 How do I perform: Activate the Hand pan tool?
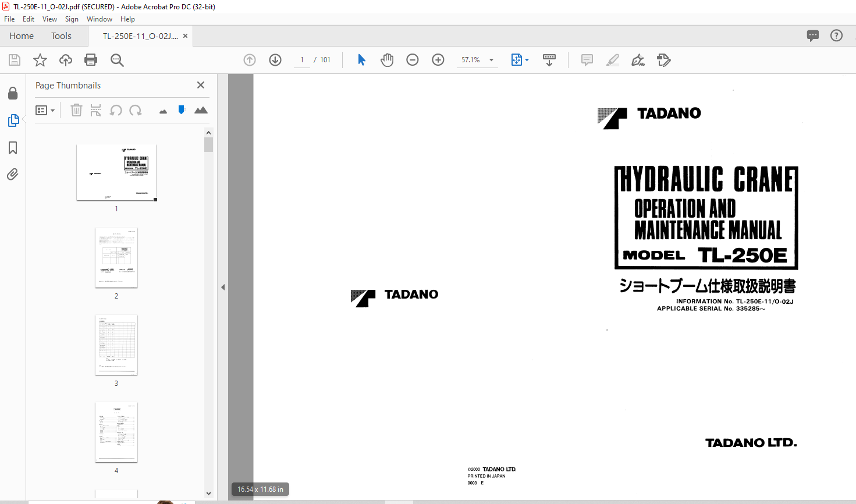[387, 60]
